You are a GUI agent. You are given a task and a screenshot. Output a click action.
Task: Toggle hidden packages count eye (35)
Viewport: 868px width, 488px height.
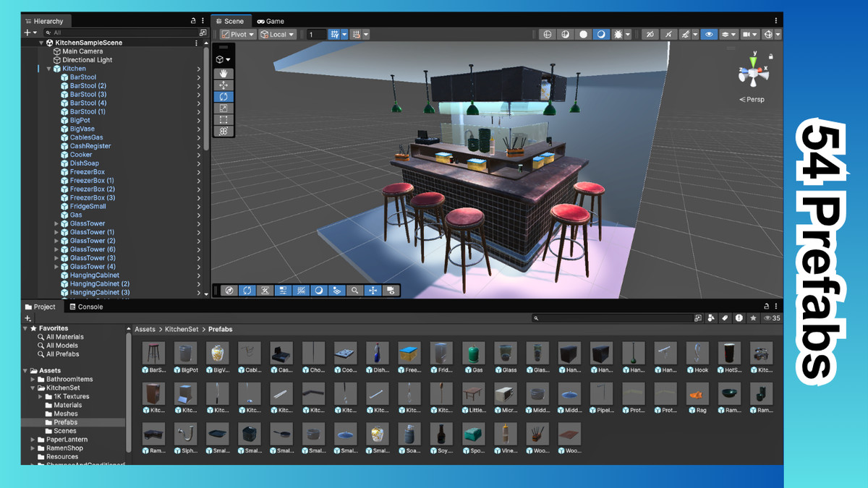click(772, 318)
